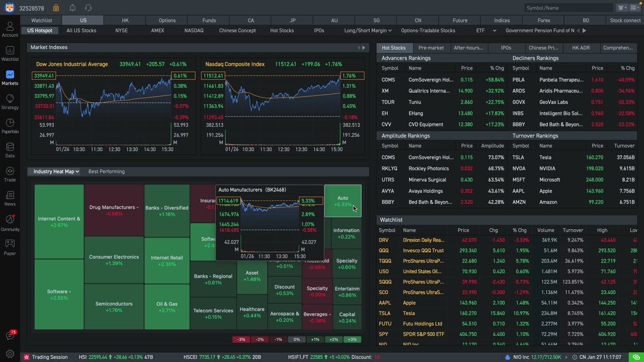
Task: Open the Internet Content heat map tile
Action: tap(59, 222)
